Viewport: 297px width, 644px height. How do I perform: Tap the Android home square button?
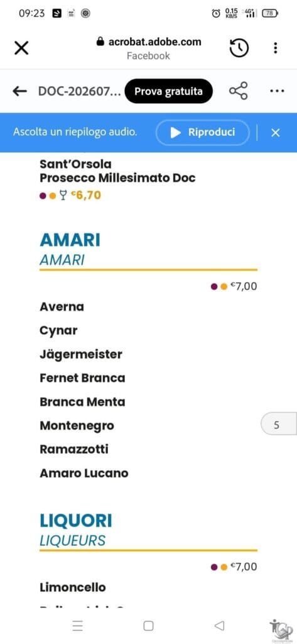tap(148, 626)
